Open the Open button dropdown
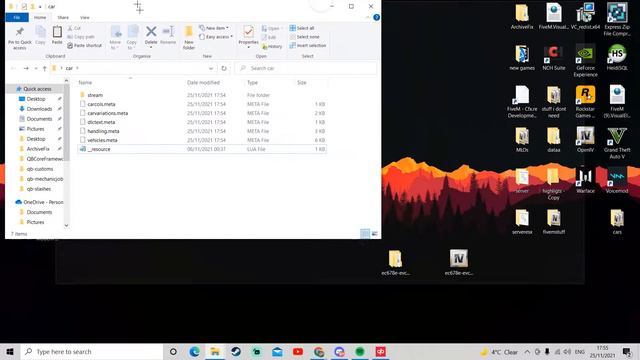 [271, 28]
